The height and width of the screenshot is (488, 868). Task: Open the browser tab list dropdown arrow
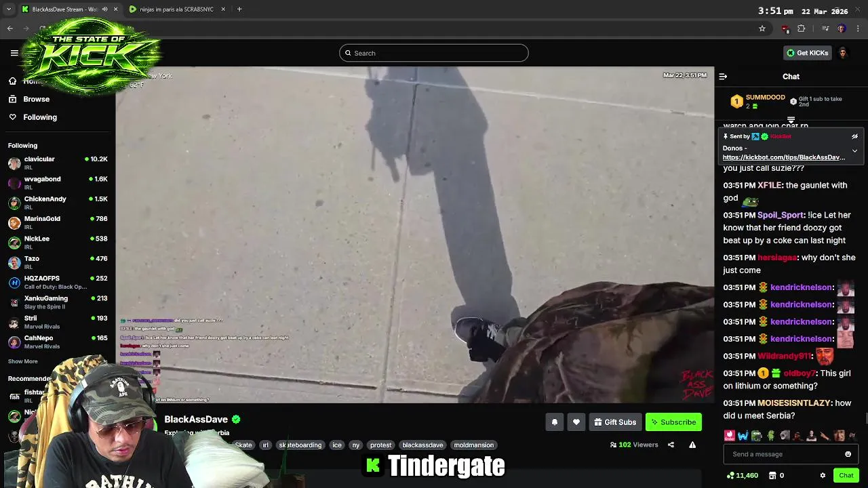click(x=9, y=9)
